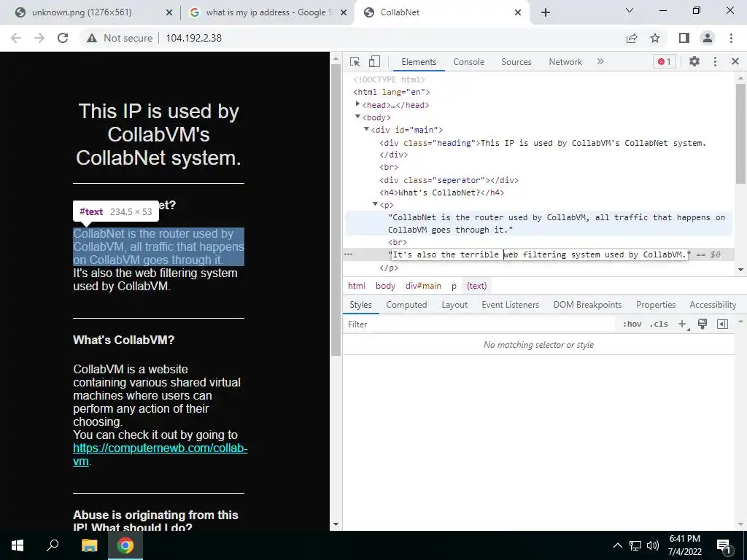
Task: Select the p breadcrumb item
Action: click(454, 286)
